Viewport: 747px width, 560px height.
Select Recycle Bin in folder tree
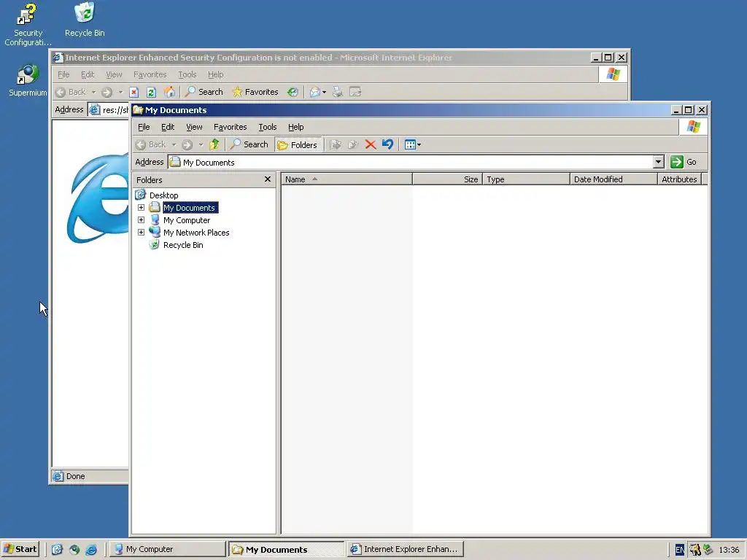pyautogui.click(x=183, y=245)
